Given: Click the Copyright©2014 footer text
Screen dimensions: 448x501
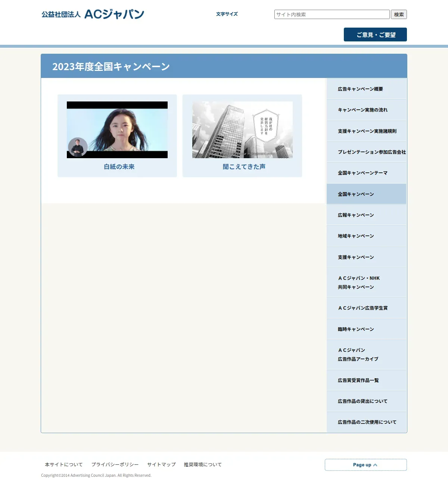Looking at the screenshot, I should pyautogui.click(x=96, y=475).
